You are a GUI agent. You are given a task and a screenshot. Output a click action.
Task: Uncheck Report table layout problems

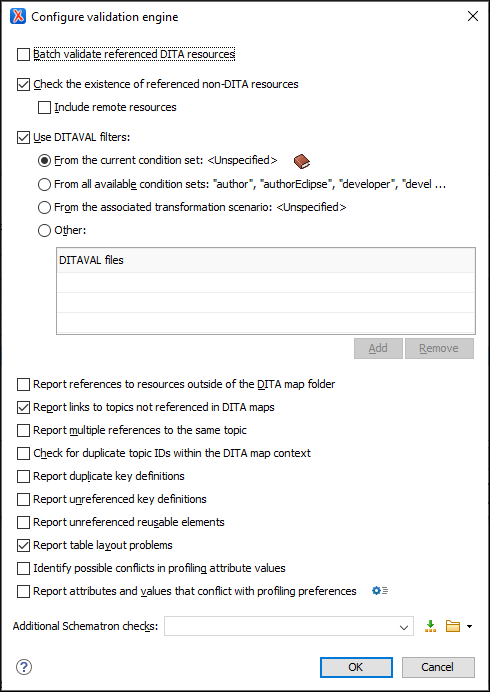(x=23, y=545)
